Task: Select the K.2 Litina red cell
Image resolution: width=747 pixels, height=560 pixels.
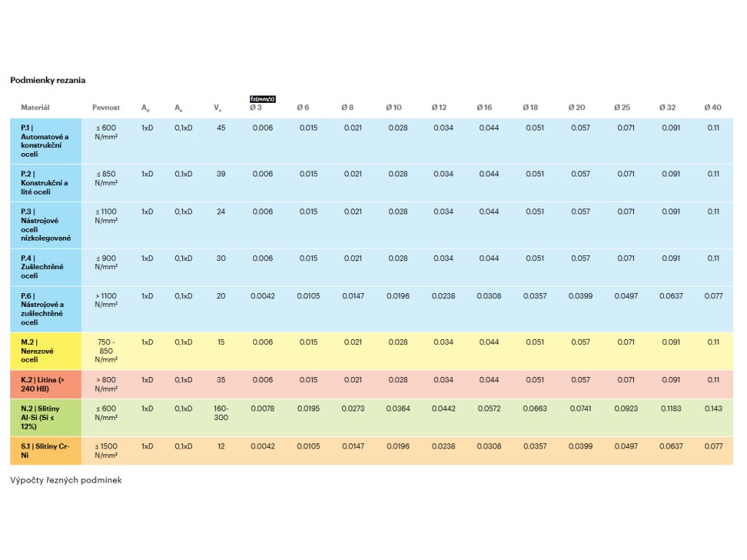Action: pos(46,384)
